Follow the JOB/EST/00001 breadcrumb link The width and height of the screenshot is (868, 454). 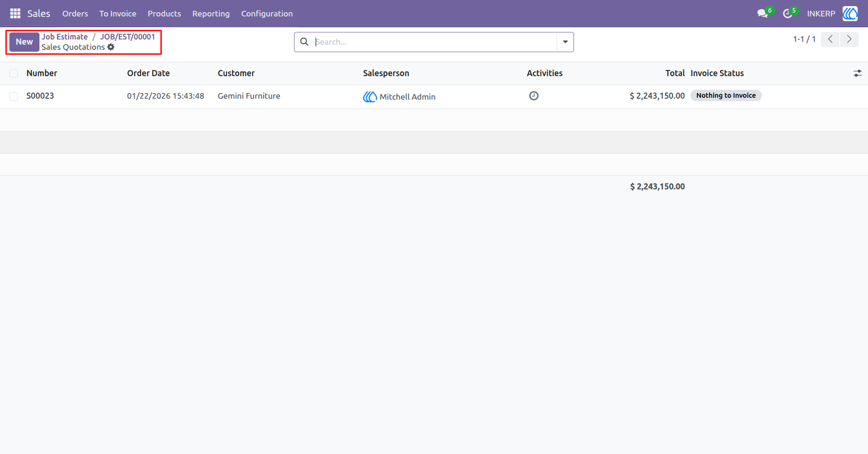[127, 37]
